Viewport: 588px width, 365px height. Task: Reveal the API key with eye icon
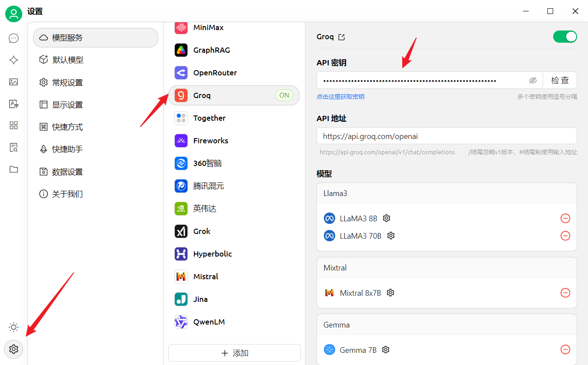click(x=533, y=81)
